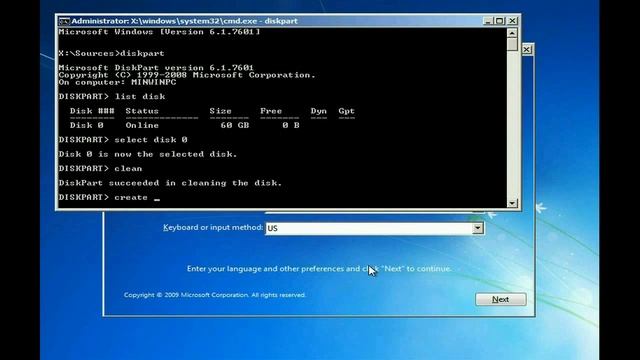
Task: Click the 'Status' column header
Action: pos(142,111)
